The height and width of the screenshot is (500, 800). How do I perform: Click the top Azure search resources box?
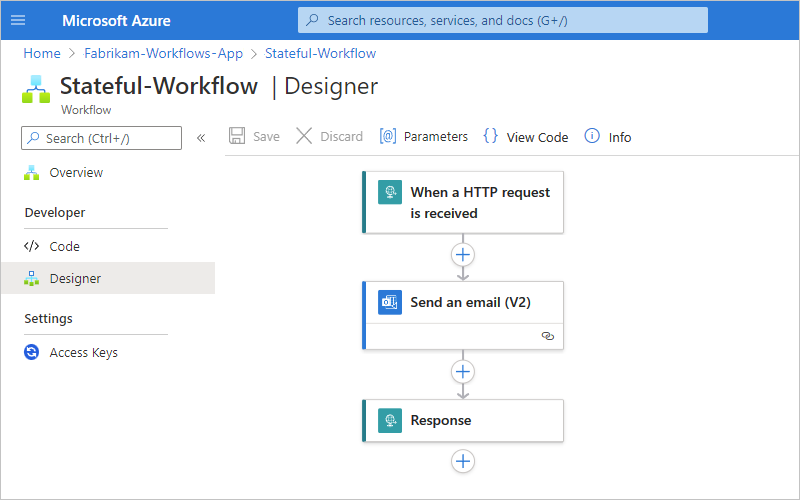[503, 20]
